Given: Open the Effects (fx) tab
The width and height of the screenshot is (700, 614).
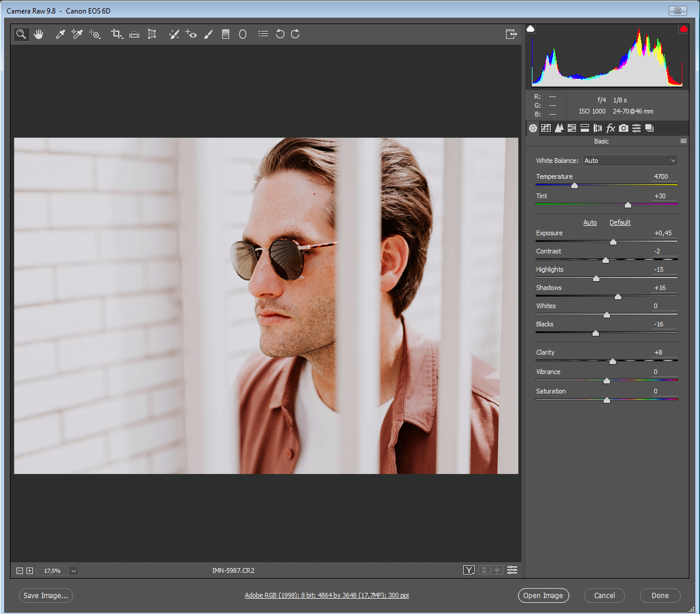Looking at the screenshot, I should (x=611, y=128).
